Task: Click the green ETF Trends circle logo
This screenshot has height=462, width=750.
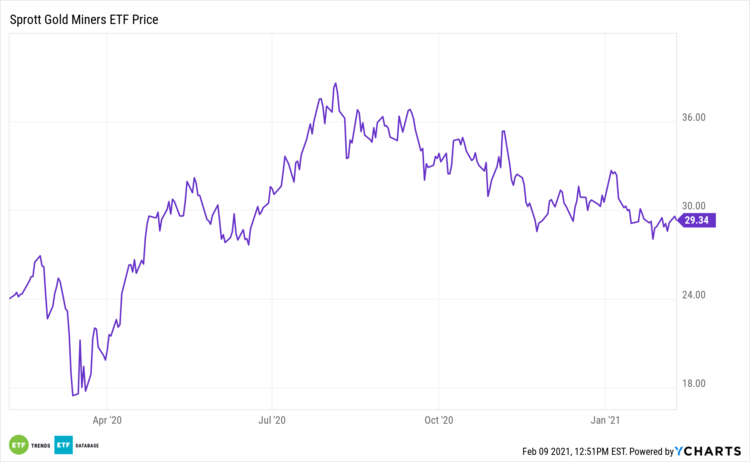Action: click(x=17, y=444)
